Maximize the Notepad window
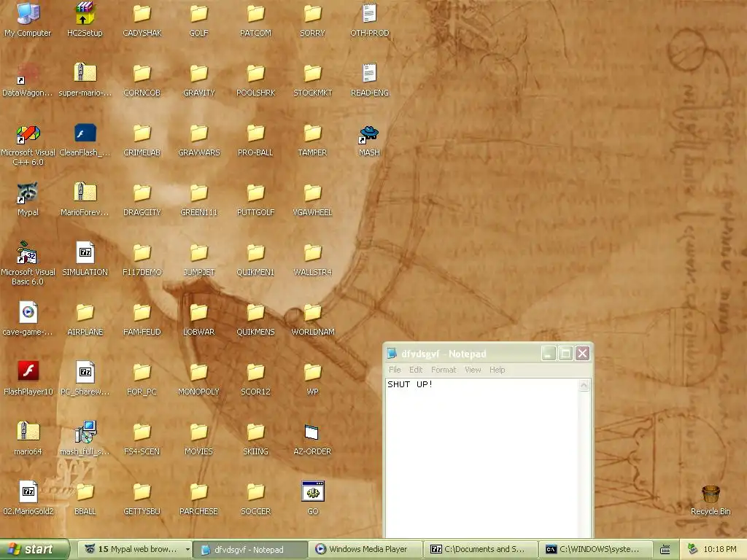The image size is (747, 560). click(x=565, y=354)
